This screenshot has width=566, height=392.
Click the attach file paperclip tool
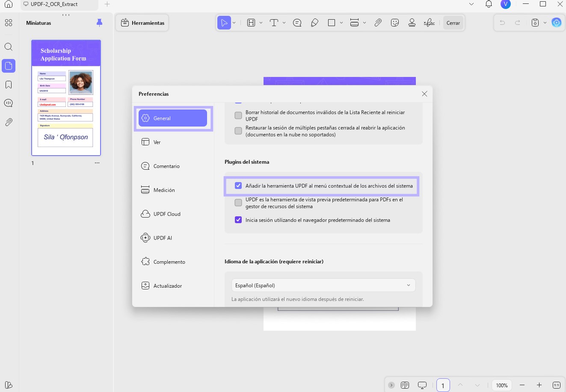click(378, 23)
